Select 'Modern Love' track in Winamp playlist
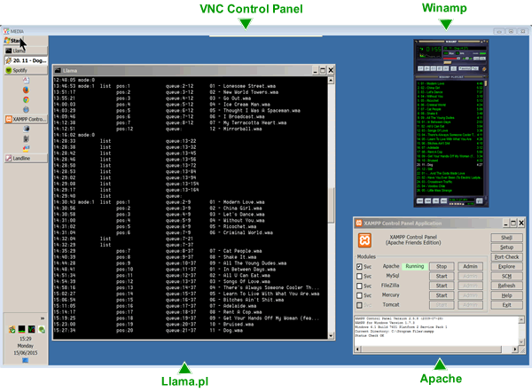The image size is (532, 392). coord(450,83)
